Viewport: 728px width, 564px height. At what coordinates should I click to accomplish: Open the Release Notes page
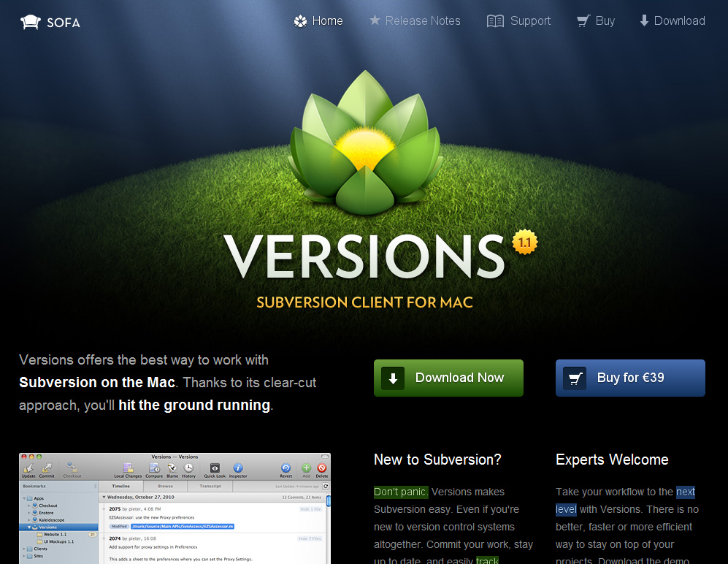point(415,21)
